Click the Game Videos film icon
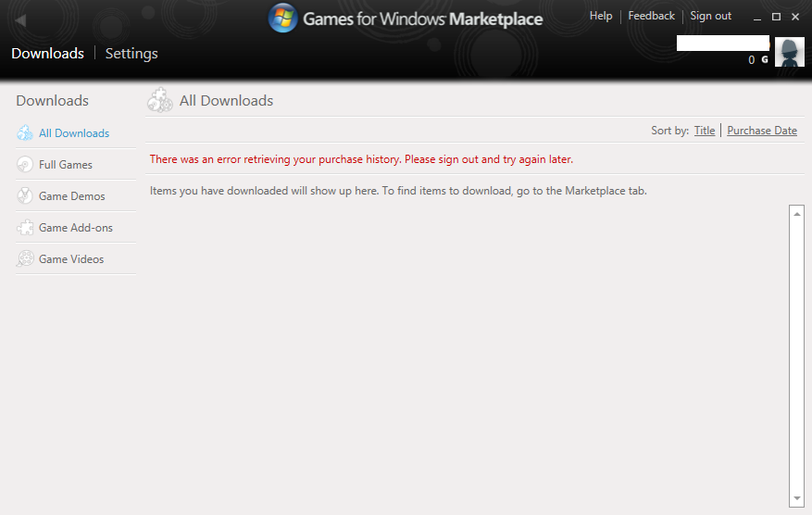 tap(25, 259)
